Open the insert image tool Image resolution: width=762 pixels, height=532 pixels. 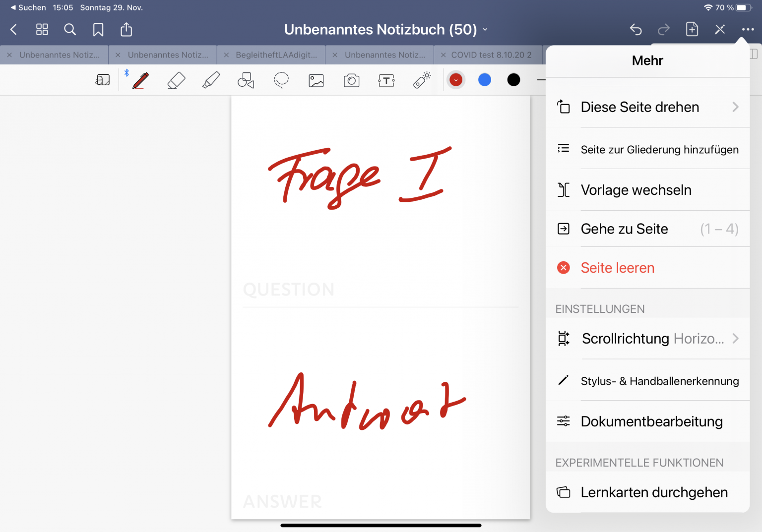(316, 80)
